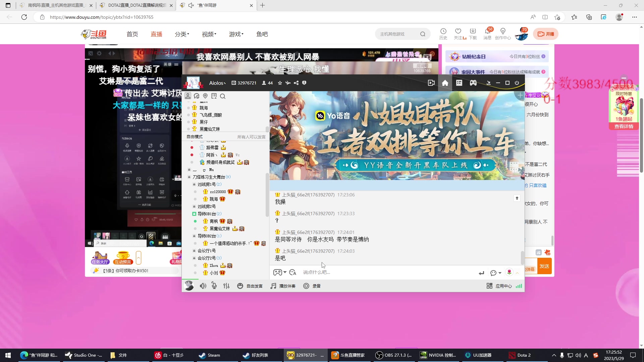This screenshot has width=644, height=362.
Task: Open the YY home page icon
Action: (x=445, y=83)
